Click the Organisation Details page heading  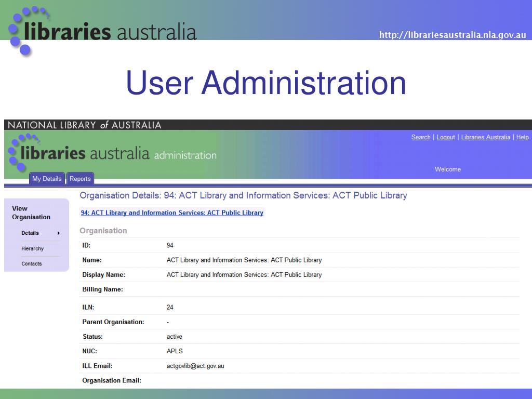click(x=243, y=195)
